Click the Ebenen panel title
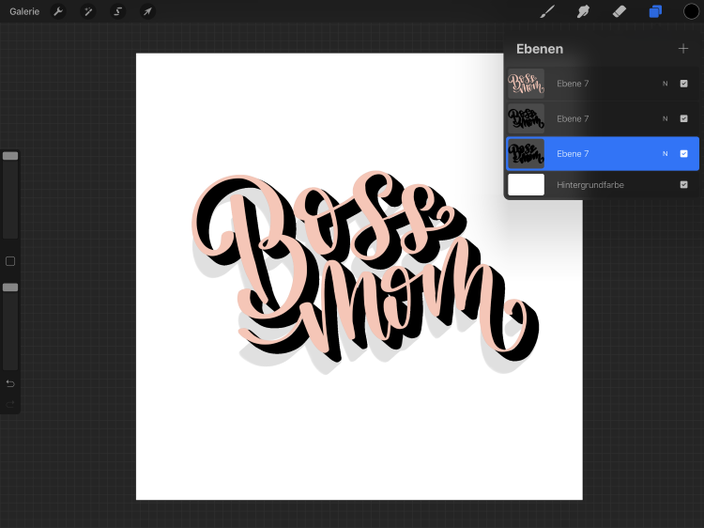Screen dimensions: 704x528 (540, 49)
